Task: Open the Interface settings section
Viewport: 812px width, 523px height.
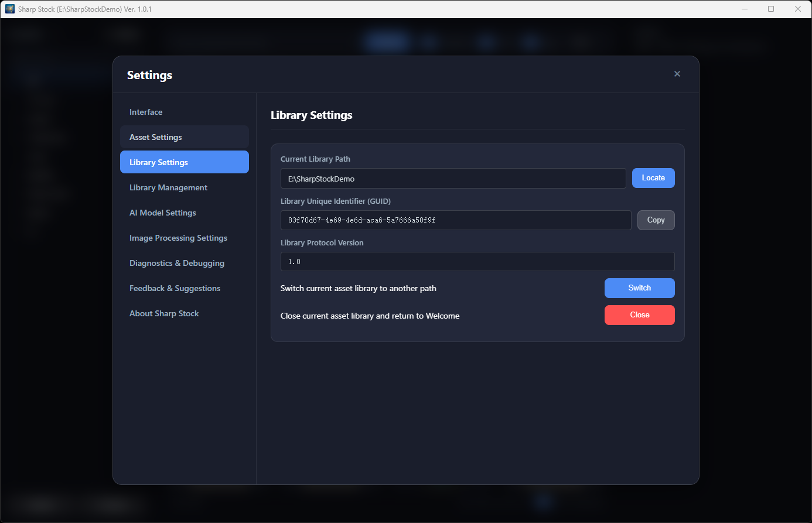Action: coord(185,112)
